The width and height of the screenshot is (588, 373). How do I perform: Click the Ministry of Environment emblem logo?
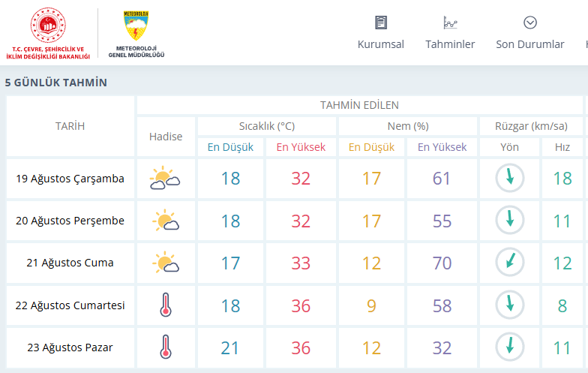[x=48, y=26]
